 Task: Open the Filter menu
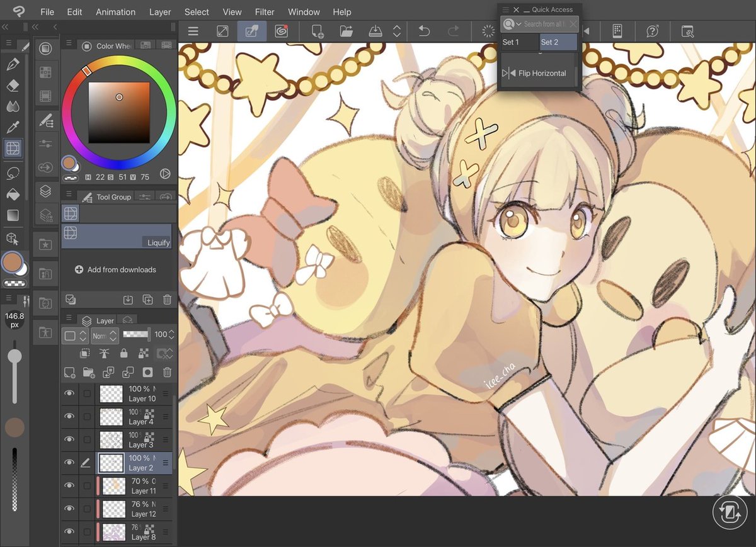(265, 12)
